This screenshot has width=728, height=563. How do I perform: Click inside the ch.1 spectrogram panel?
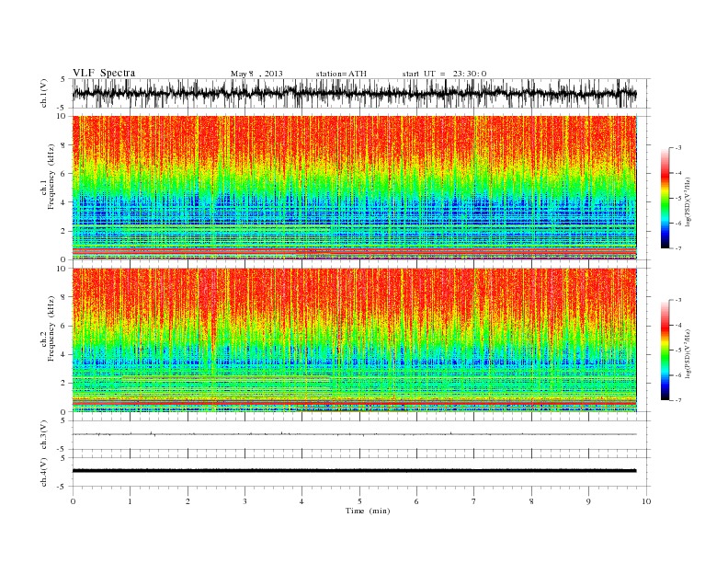(x=354, y=188)
